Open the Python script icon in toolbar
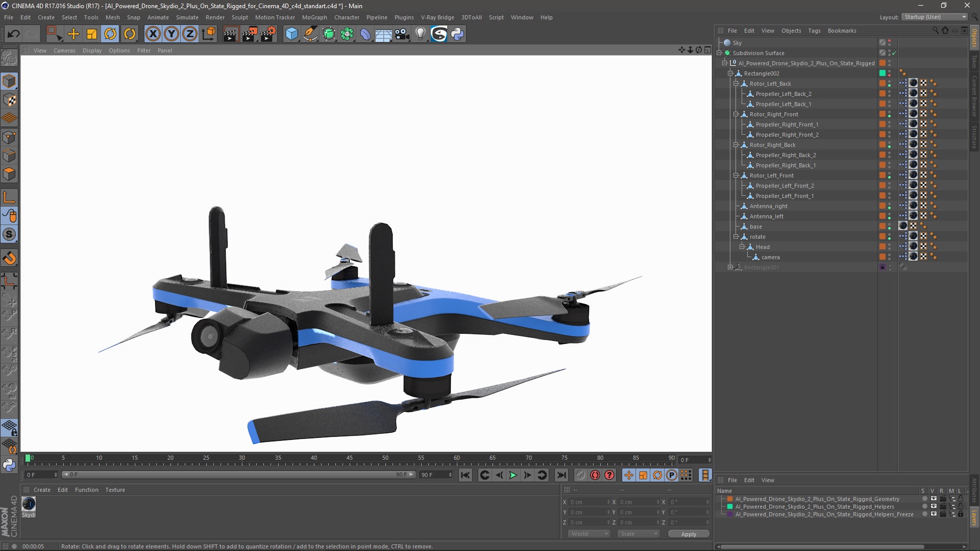 pyautogui.click(x=457, y=34)
